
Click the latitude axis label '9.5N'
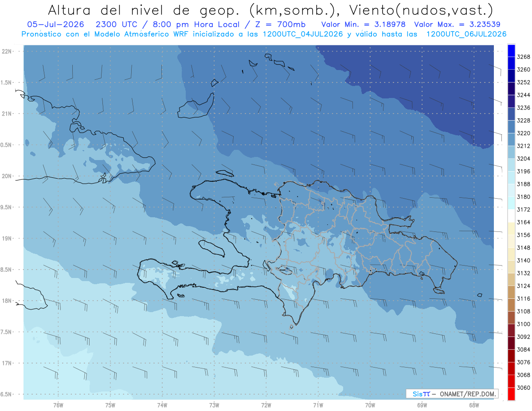tap(6, 207)
